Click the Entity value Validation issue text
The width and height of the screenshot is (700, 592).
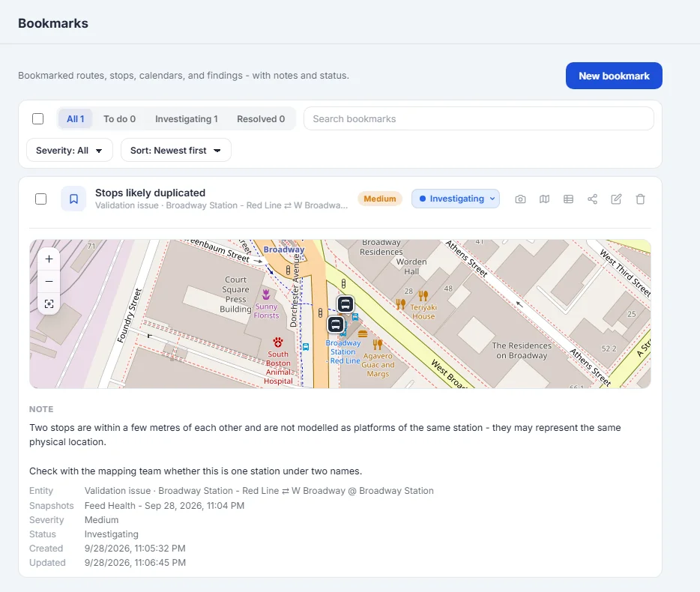259,491
